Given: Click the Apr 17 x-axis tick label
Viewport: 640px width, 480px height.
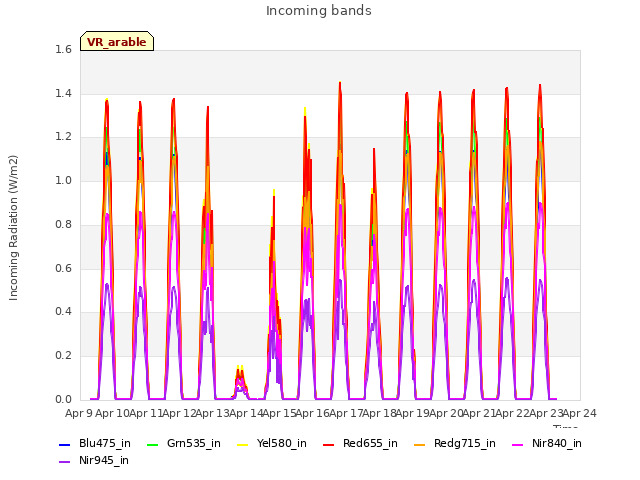Looking at the screenshot, I should click(346, 413).
